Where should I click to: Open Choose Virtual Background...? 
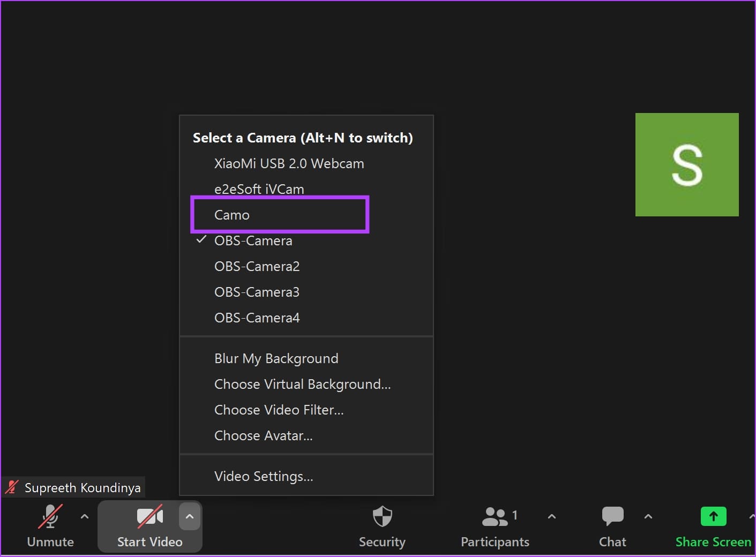click(x=306, y=384)
